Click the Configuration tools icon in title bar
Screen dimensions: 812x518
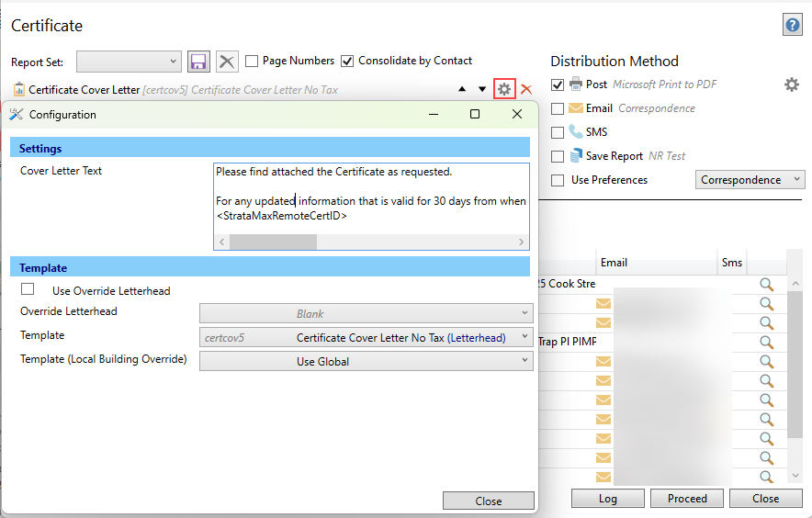tap(17, 115)
